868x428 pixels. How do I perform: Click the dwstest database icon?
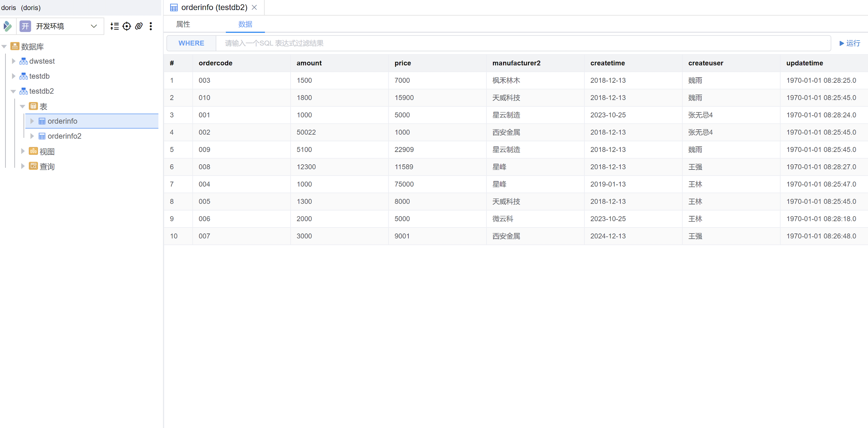tap(23, 62)
